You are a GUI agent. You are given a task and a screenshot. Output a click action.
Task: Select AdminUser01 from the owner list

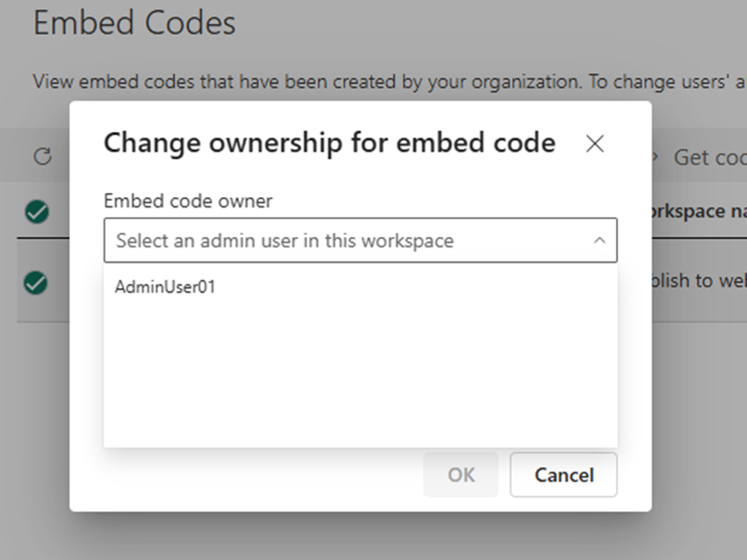(164, 285)
